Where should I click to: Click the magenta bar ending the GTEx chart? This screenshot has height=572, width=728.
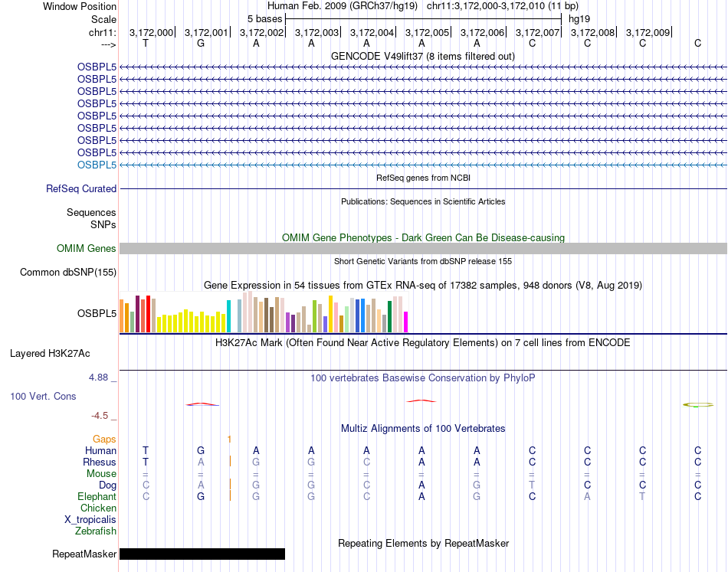click(x=406, y=322)
